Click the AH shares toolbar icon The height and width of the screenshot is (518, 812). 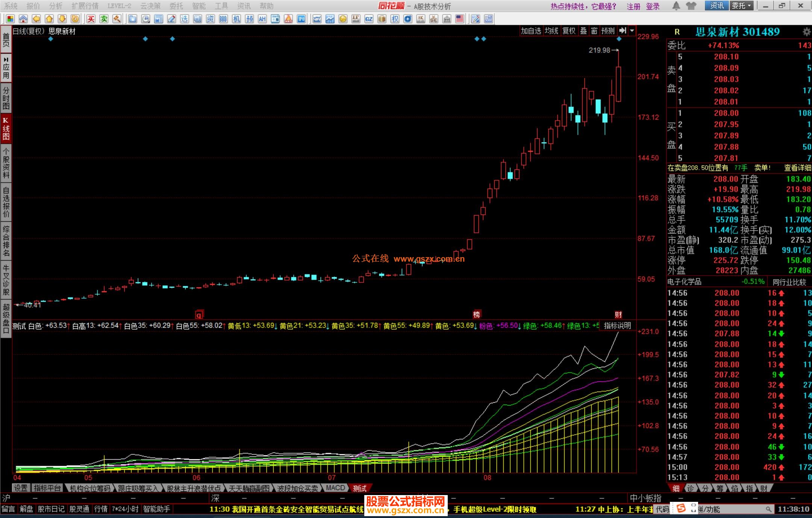(262, 19)
